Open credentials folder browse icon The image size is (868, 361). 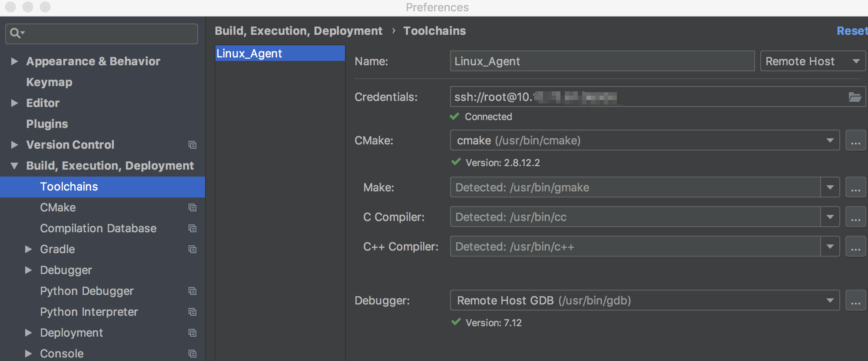(855, 97)
